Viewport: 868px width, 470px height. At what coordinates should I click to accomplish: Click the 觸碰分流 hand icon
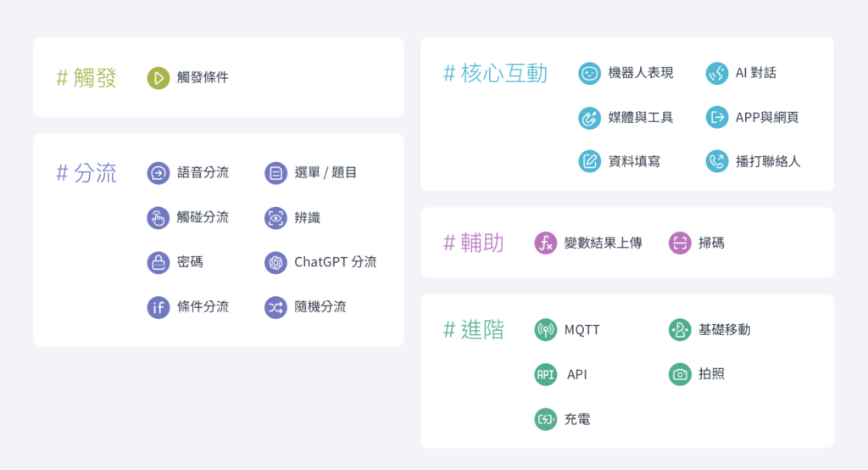pyautogui.click(x=159, y=218)
